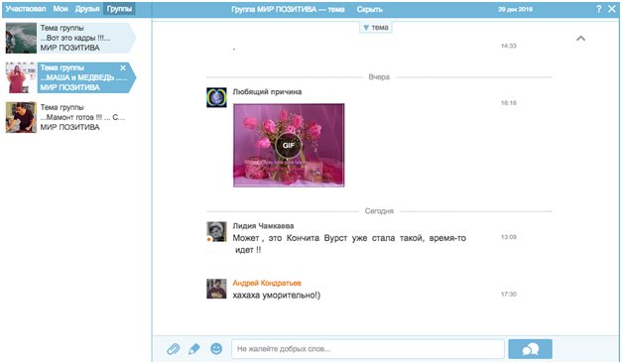Click avatar of Лидия Чамкаева
This screenshot has width=622, height=364.
(x=216, y=231)
